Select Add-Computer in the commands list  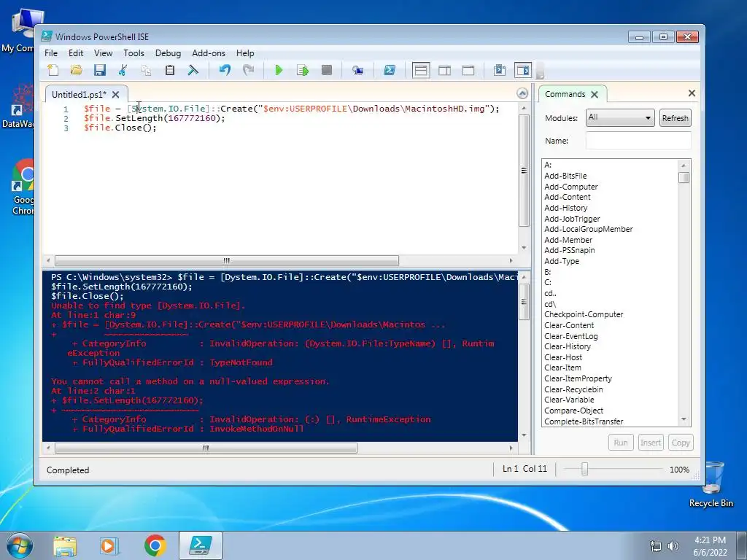pos(570,187)
